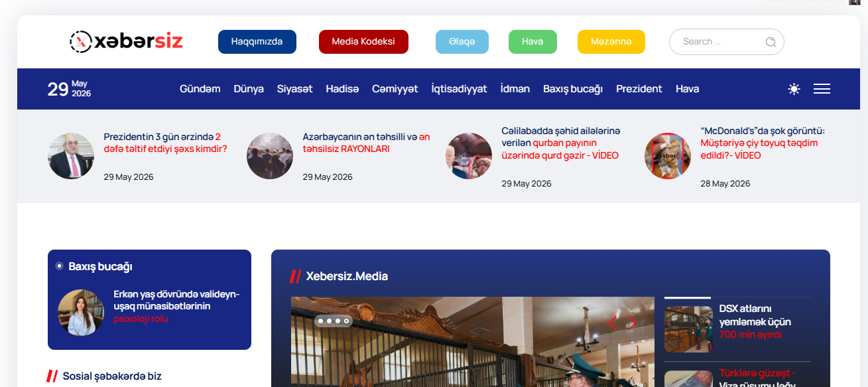The image size is (868, 387).
Task: Click Sosial şəbəkərdə biz heading
Action: coord(112,376)
